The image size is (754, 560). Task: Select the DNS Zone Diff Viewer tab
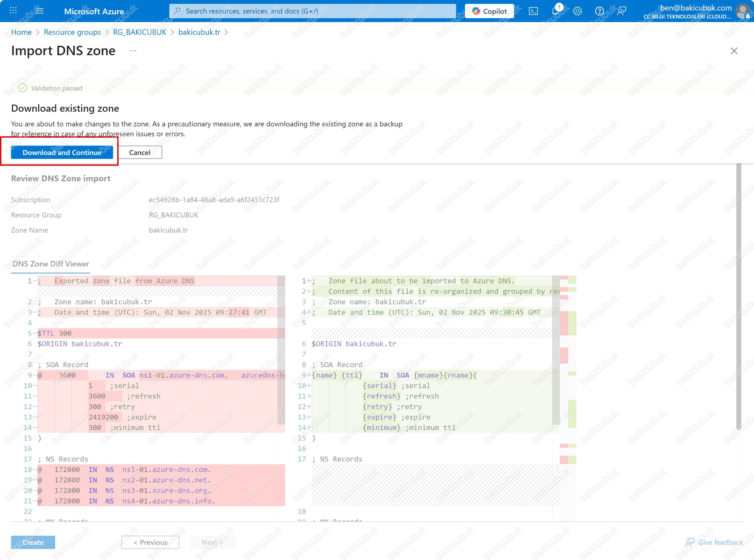pyautogui.click(x=51, y=264)
